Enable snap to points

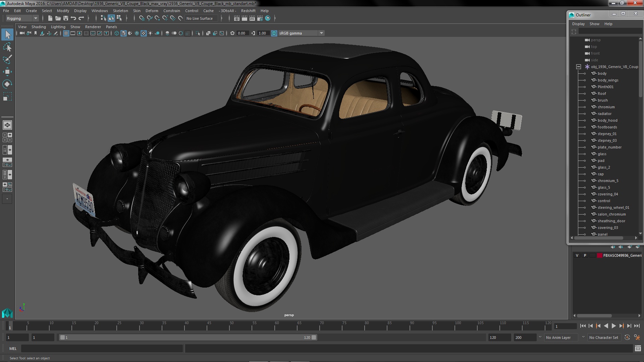157,18
